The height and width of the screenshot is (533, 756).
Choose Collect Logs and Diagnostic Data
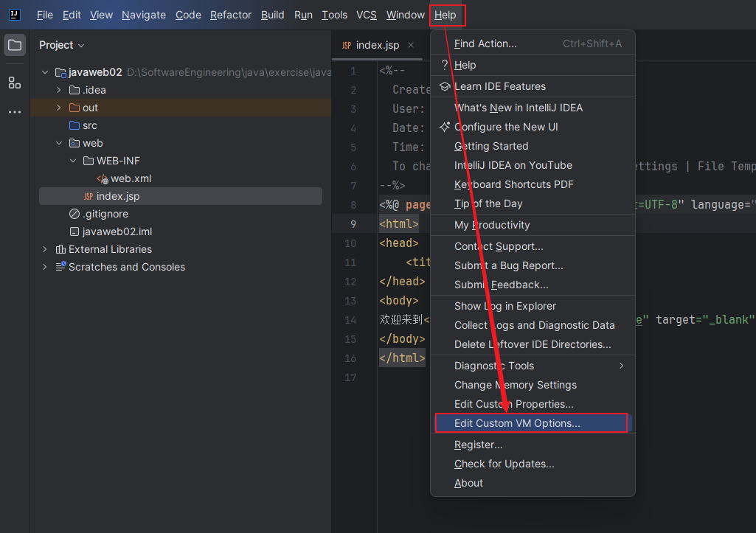[533, 325]
